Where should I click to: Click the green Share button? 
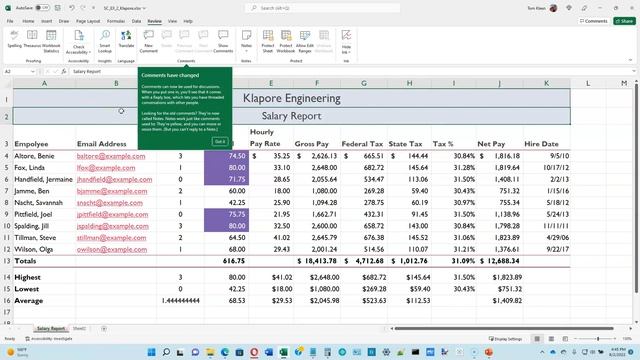point(624,21)
